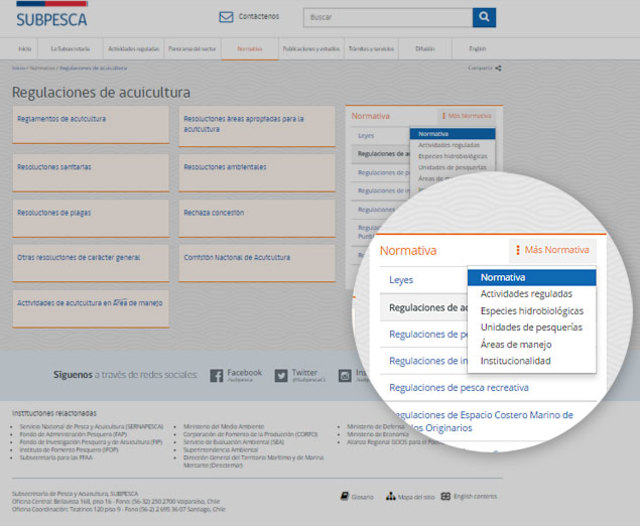640x526 pixels.
Task: Open the Panorama del sector navigation item
Action: point(192,49)
